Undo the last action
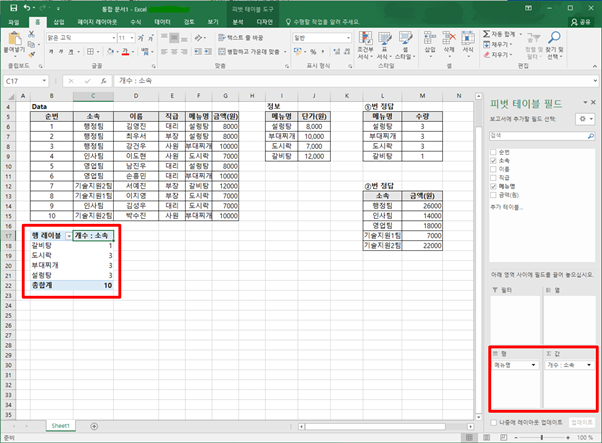The height and width of the screenshot is (443, 602). coord(27,8)
